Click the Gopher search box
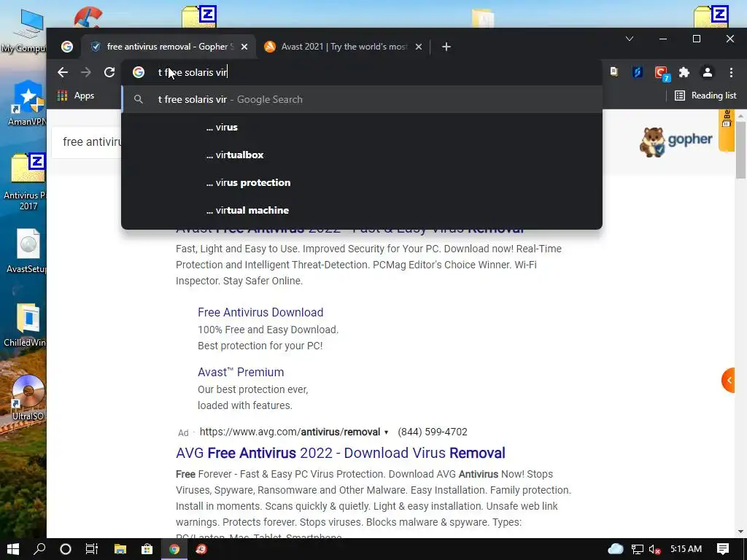The height and width of the screenshot is (560, 747). coord(87,142)
